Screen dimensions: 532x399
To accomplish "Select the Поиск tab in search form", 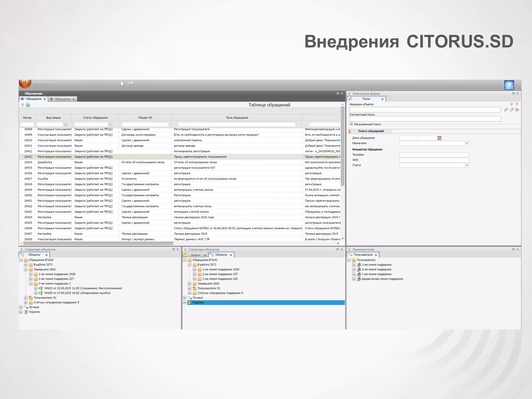I will (x=366, y=99).
